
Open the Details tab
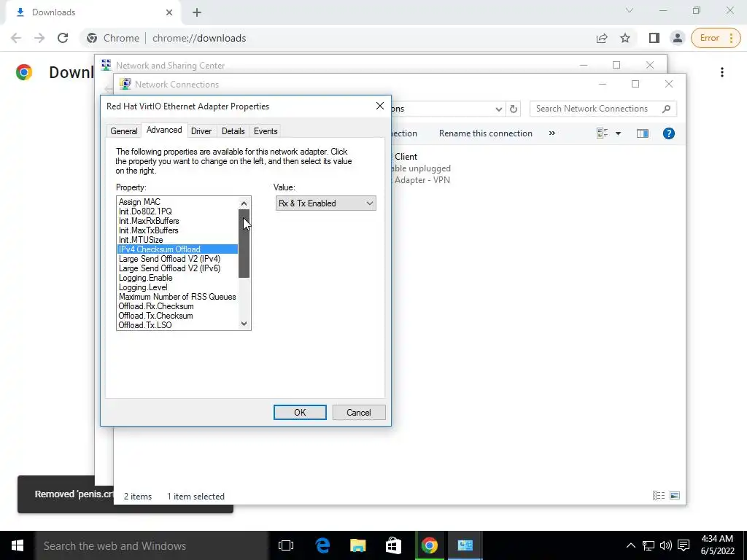coord(233,131)
